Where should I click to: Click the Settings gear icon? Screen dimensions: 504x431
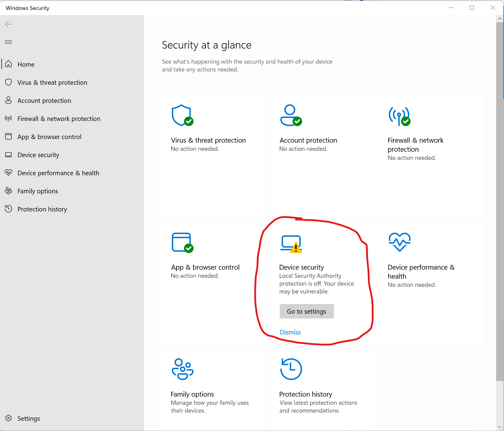(x=8, y=418)
